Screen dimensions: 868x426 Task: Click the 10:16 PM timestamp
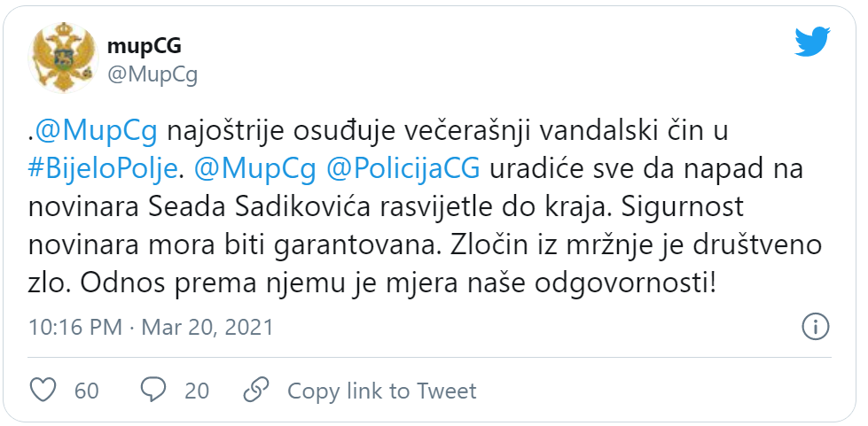[74, 327]
